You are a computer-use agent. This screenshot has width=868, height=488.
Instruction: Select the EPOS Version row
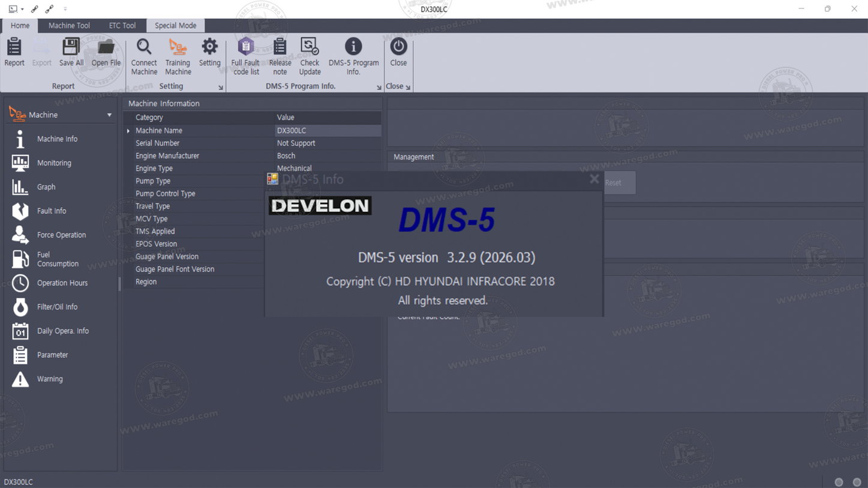click(x=195, y=244)
